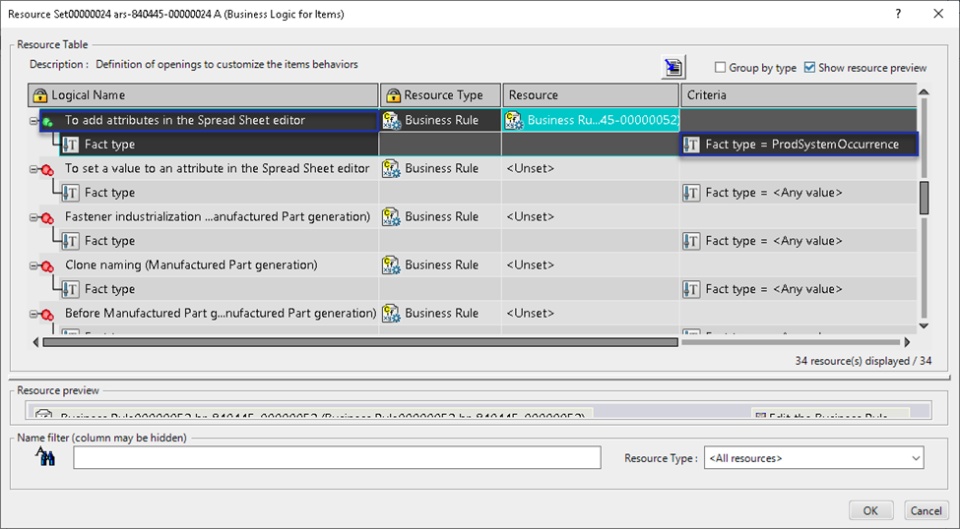Viewport: 960px width, 529px height.
Task: Click Fact type icon under 'To add attributes' row
Action: click(x=70, y=144)
